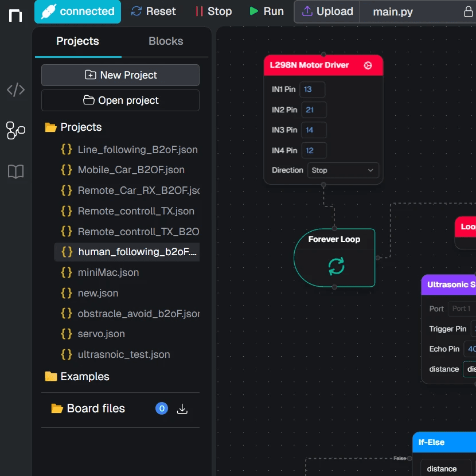The width and height of the screenshot is (476, 476).
Task: Open Remote_Car_RX_B2OF.json file
Action: coord(130,190)
